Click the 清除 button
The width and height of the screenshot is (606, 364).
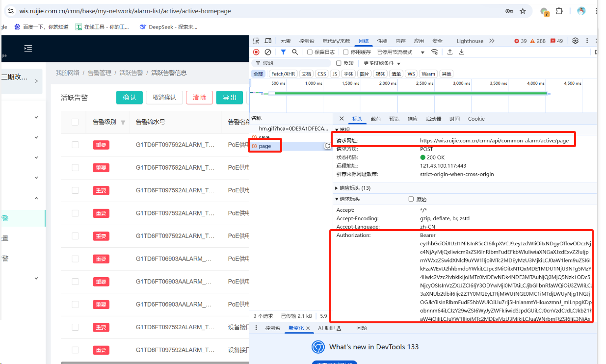coord(200,98)
